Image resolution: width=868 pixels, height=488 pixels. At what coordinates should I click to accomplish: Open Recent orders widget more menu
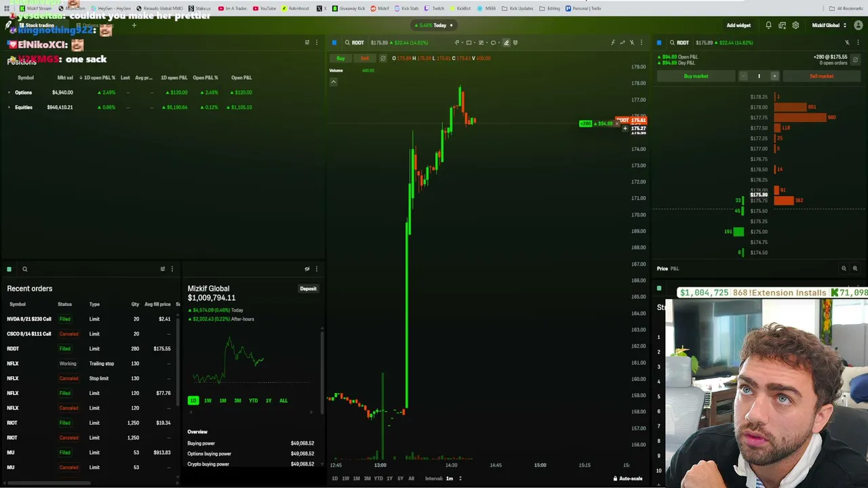[x=172, y=269]
